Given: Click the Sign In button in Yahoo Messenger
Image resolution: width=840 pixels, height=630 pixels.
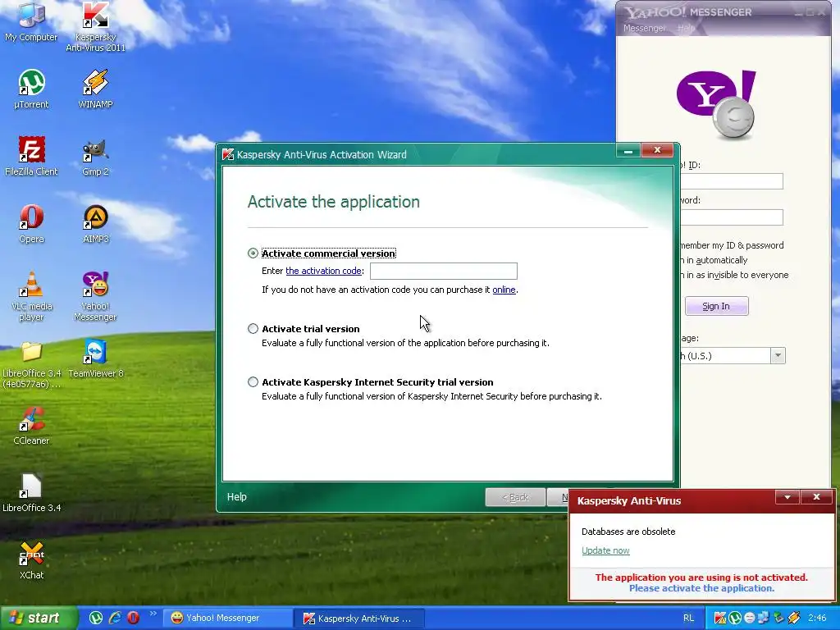Looking at the screenshot, I should coord(716,307).
